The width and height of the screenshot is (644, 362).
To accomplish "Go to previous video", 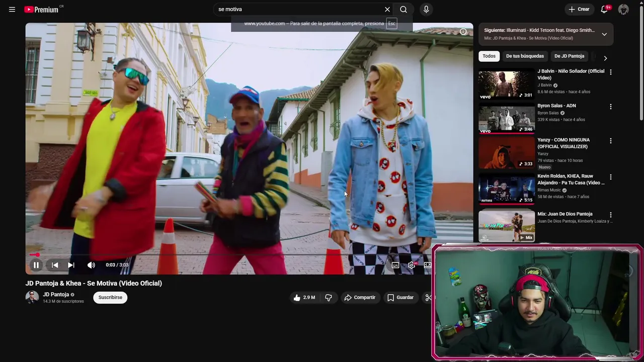I will pyautogui.click(x=55, y=265).
